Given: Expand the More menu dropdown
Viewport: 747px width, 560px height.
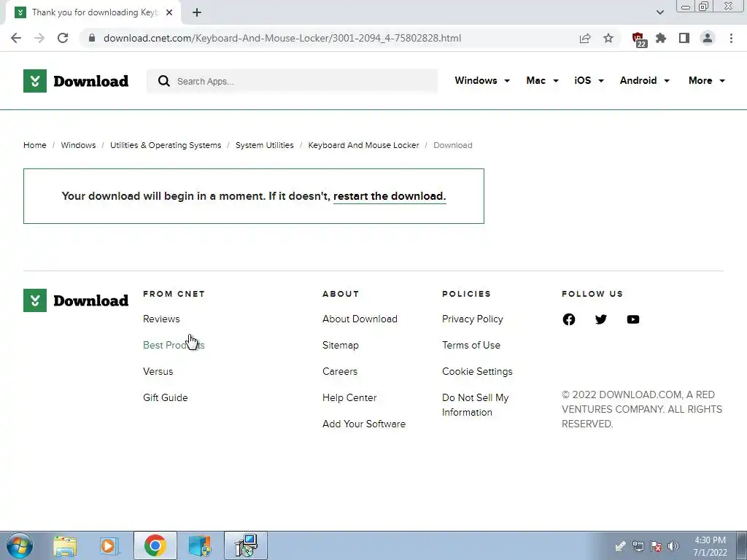Looking at the screenshot, I should coord(706,80).
